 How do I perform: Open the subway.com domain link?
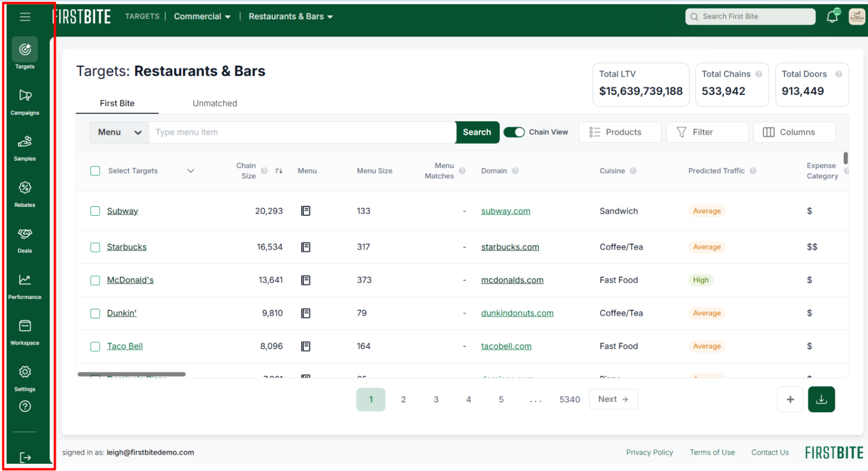(505, 211)
